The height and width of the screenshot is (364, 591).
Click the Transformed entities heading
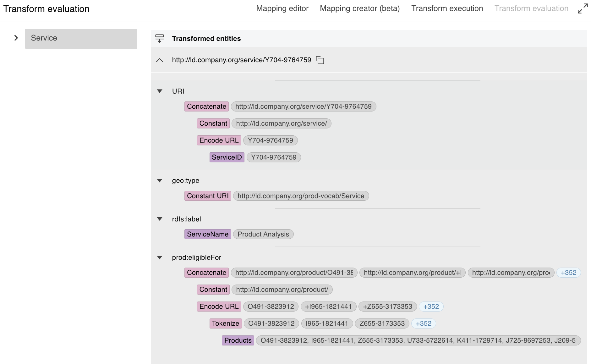pyautogui.click(x=206, y=39)
